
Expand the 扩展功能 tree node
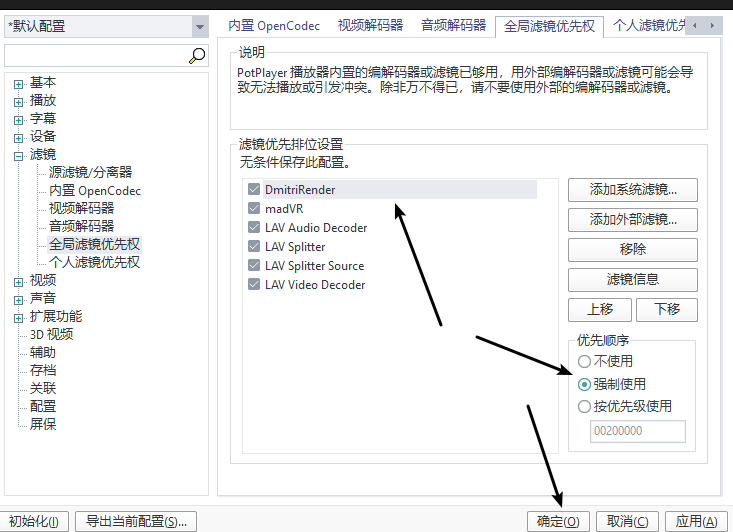click(18, 318)
